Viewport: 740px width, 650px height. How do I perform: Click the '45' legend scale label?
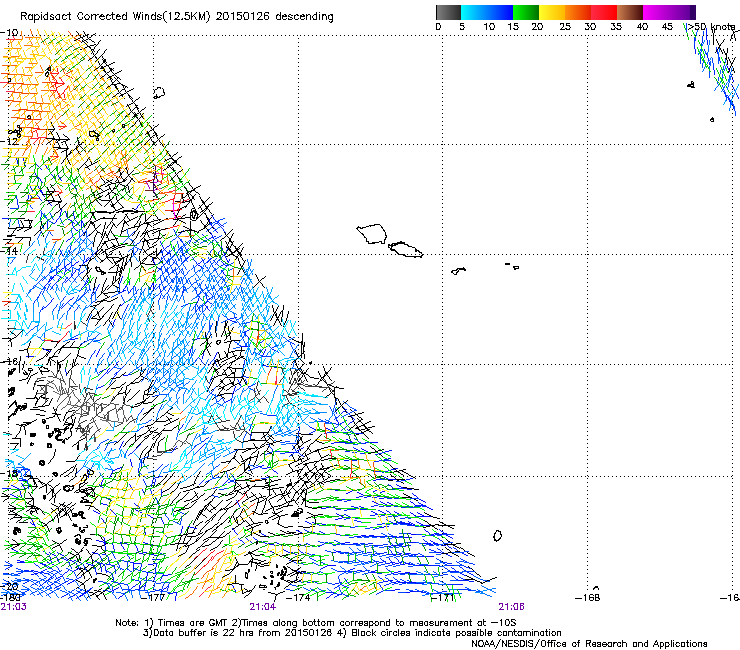coord(667,27)
